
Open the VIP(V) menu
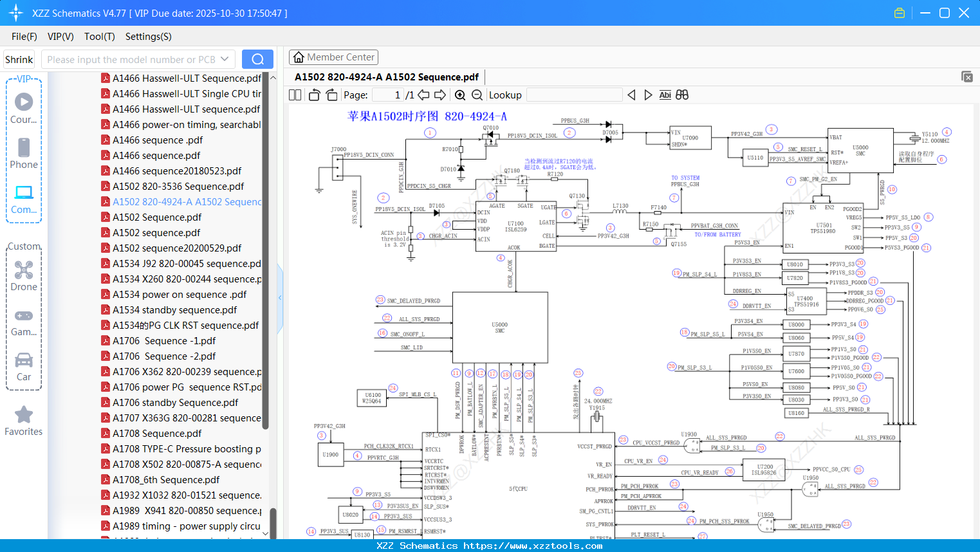click(x=60, y=37)
